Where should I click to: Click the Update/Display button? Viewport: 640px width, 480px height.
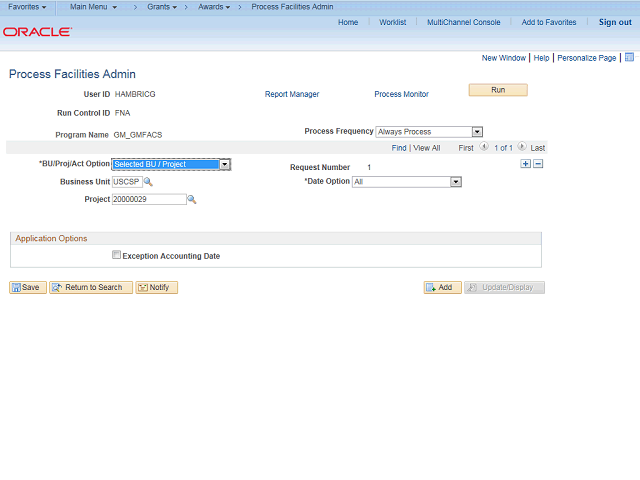504,287
